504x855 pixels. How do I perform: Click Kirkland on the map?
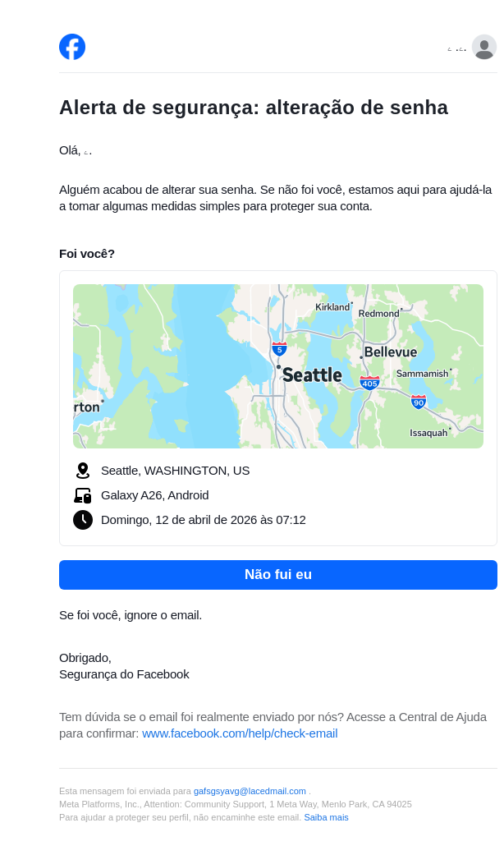[332, 307]
